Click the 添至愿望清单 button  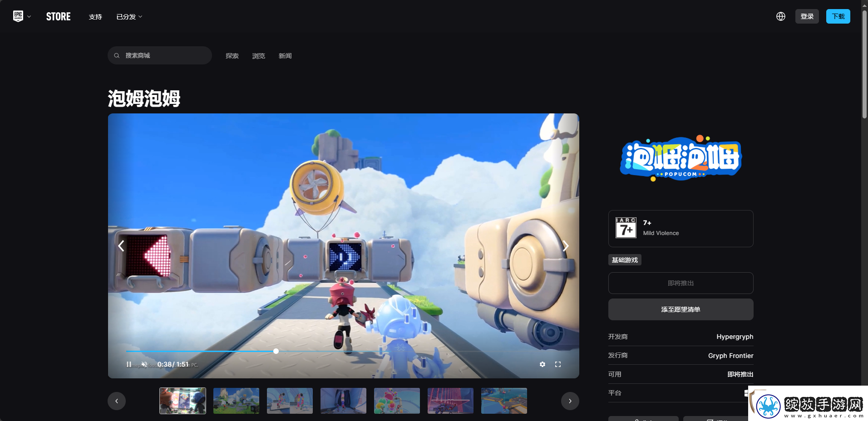tap(681, 309)
